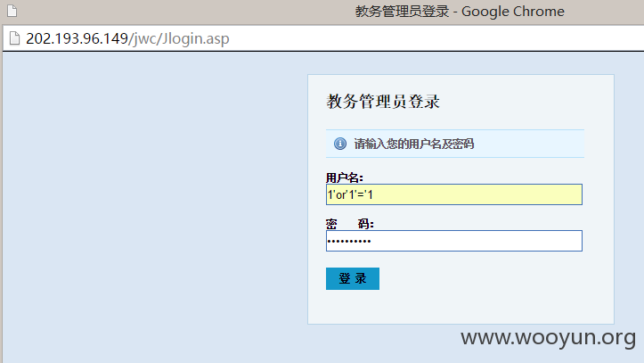Select the URL 202.193.96.149/jwc/Jlogin.asp in address bar

(127, 38)
